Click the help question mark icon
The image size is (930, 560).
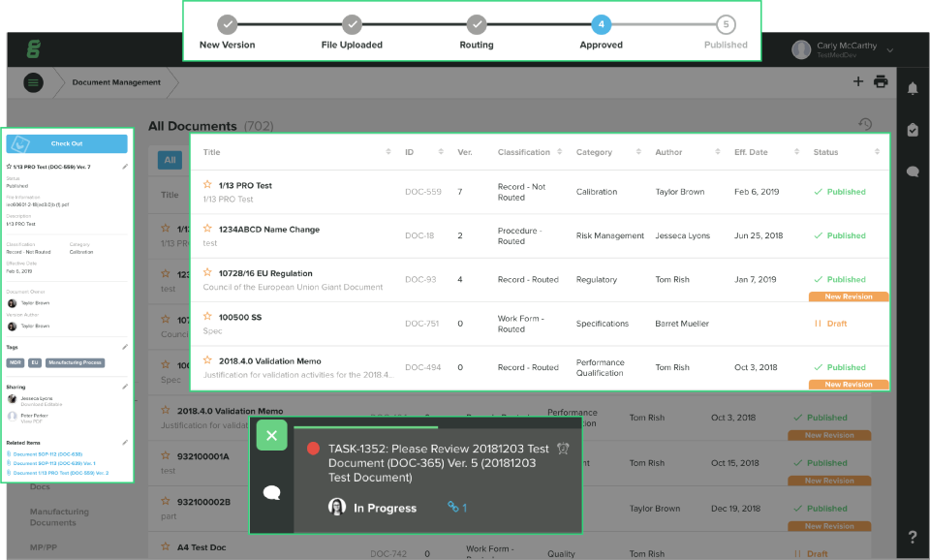(x=912, y=536)
